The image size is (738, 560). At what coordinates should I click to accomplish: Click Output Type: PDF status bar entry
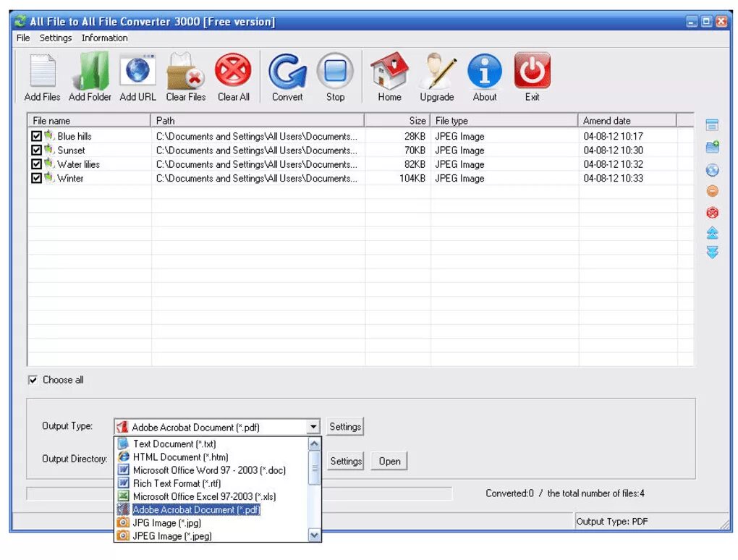click(x=612, y=522)
